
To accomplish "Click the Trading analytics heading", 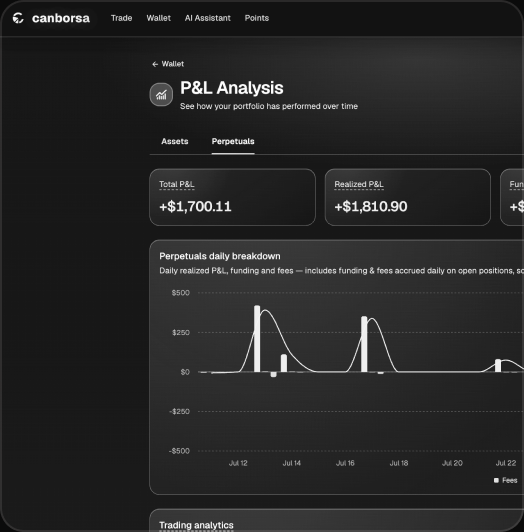I will (196, 525).
